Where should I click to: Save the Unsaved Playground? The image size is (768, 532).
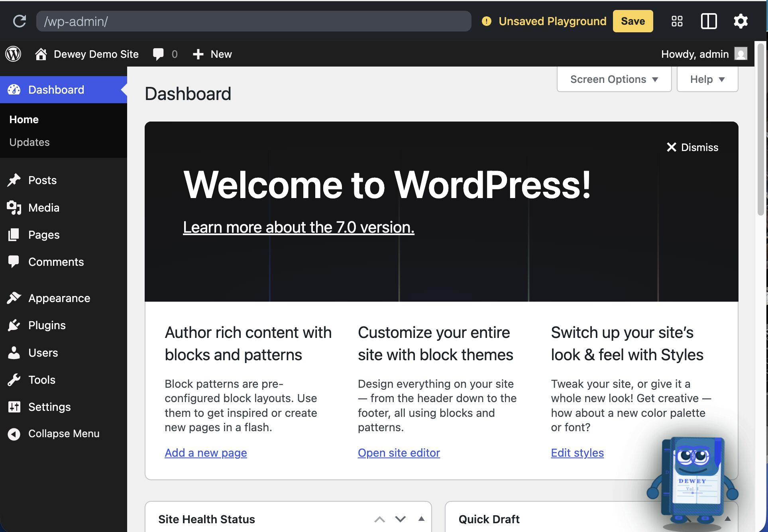pos(632,21)
